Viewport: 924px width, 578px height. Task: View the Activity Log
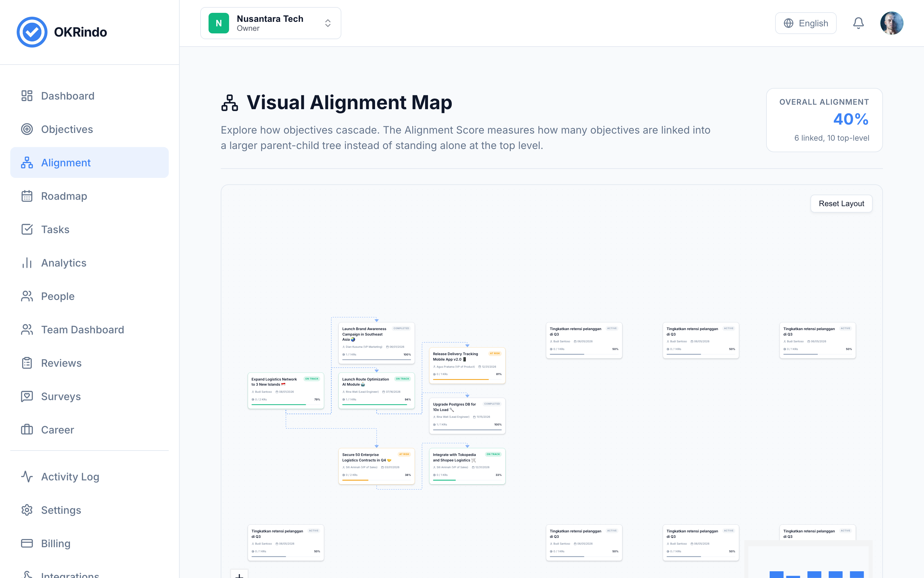tap(89, 476)
